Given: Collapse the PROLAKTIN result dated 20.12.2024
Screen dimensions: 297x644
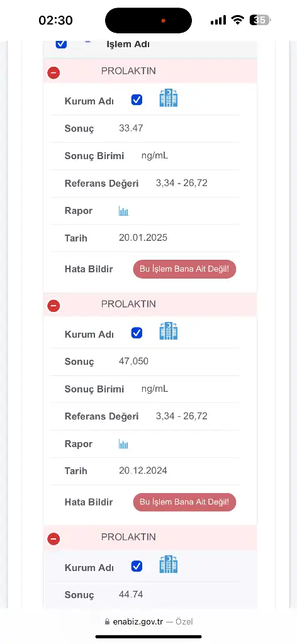Looking at the screenshot, I should pos(54,306).
